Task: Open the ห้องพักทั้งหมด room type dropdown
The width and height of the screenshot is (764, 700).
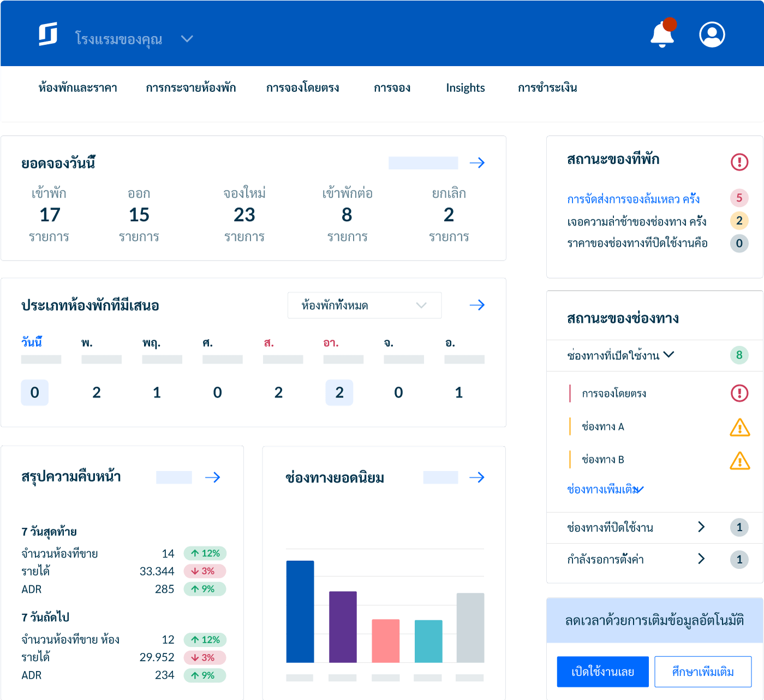Action: (364, 305)
